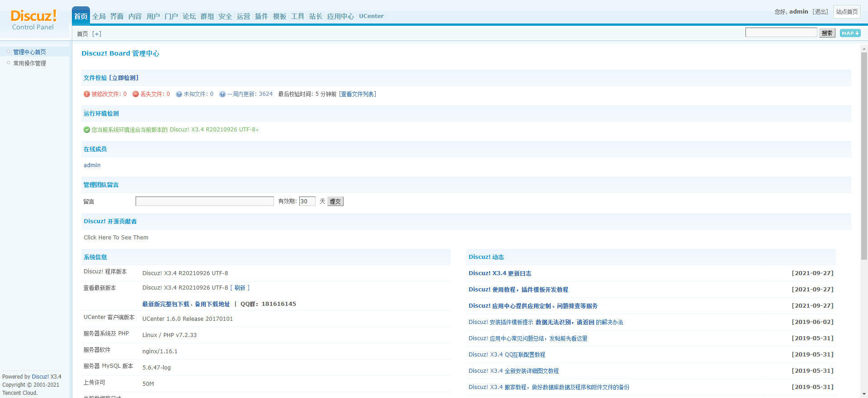Open the 门户 menu
Screen dimensions: 868x398
171,16
